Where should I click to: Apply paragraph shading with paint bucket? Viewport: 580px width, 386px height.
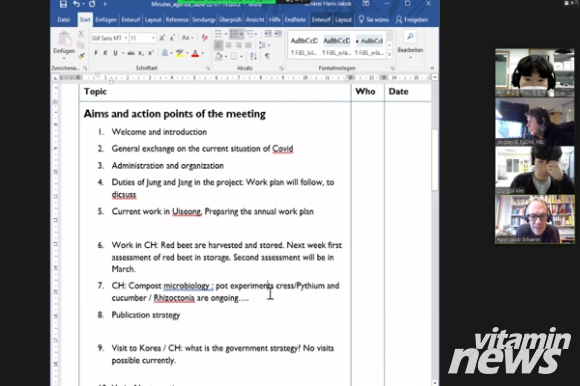pos(218,56)
